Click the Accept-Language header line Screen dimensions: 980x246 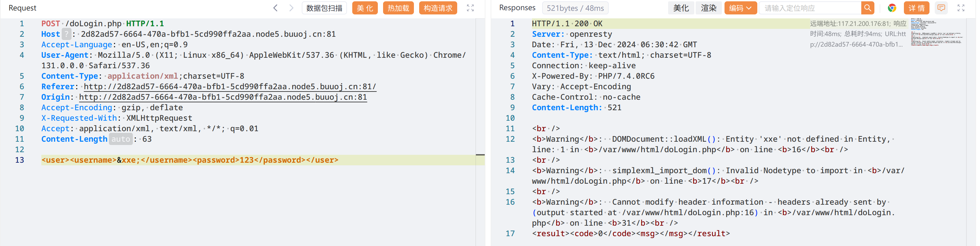click(x=114, y=45)
